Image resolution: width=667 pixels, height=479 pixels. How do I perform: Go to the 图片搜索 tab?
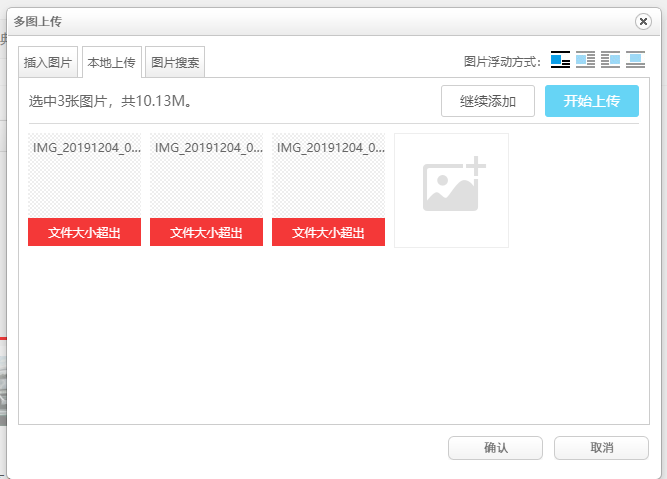175,62
